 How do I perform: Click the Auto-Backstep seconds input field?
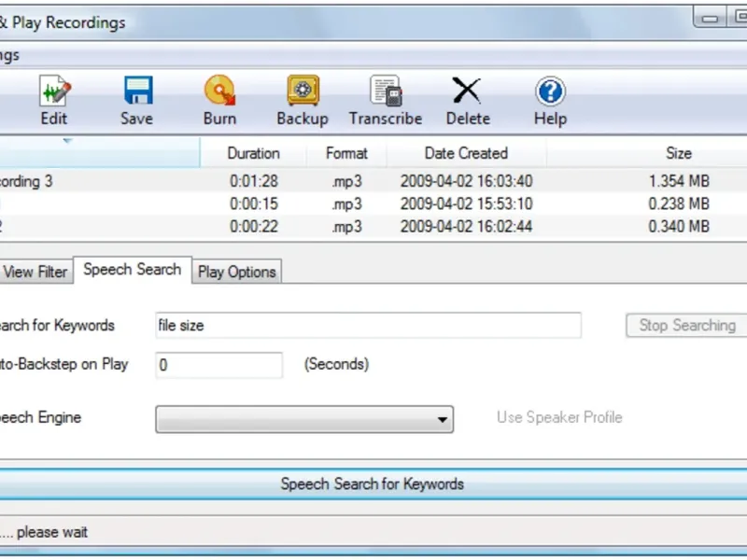[x=219, y=365]
